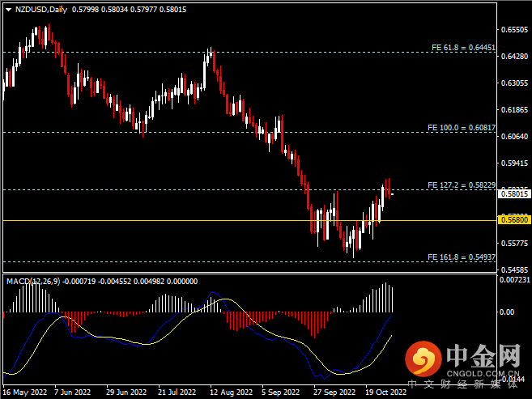Click the 0.65505 price scale value
The height and width of the screenshot is (399, 532).
pos(515,30)
